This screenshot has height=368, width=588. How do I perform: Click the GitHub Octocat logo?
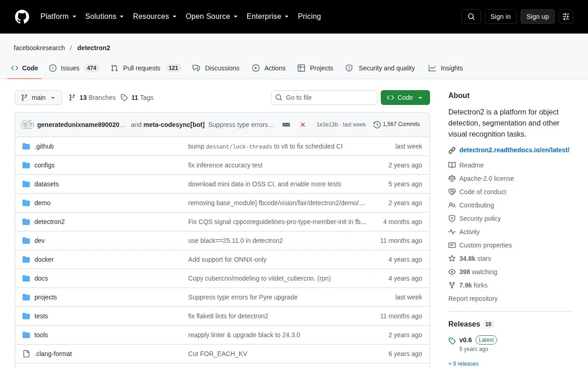22,17
